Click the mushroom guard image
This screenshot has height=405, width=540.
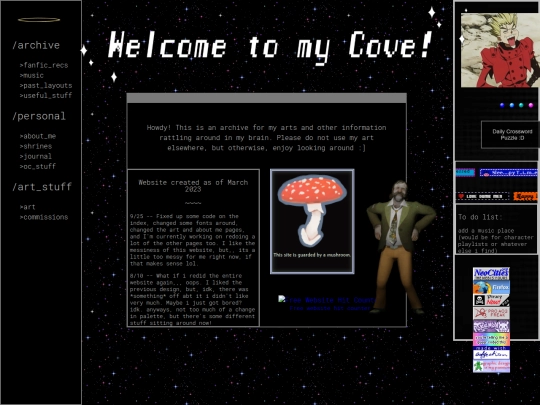point(312,221)
